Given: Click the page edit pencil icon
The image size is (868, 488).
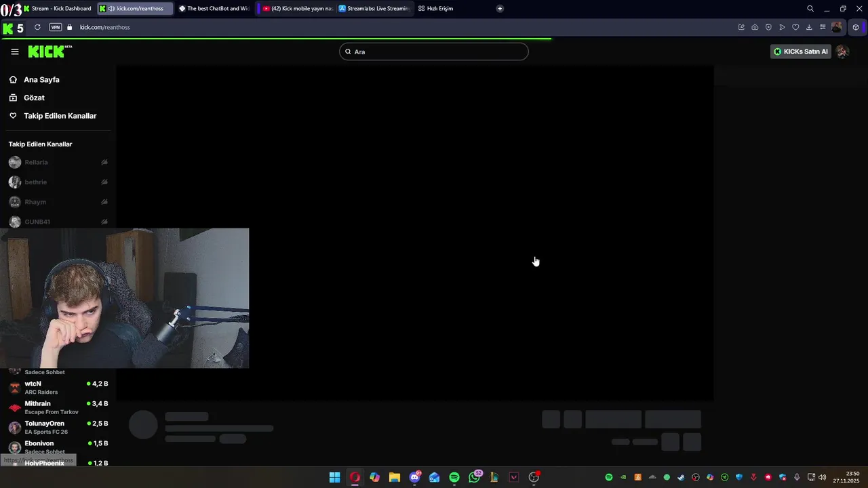Looking at the screenshot, I should [x=741, y=27].
